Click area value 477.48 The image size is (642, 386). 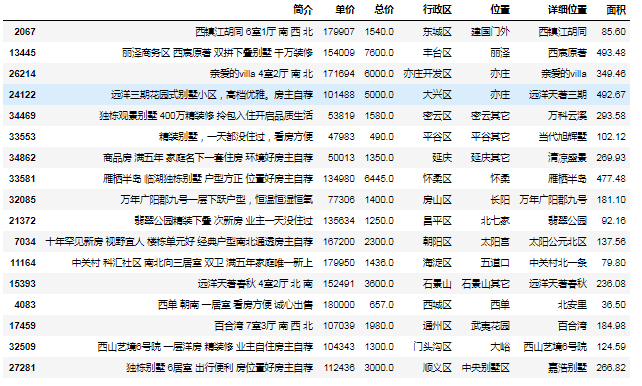[611, 178]
